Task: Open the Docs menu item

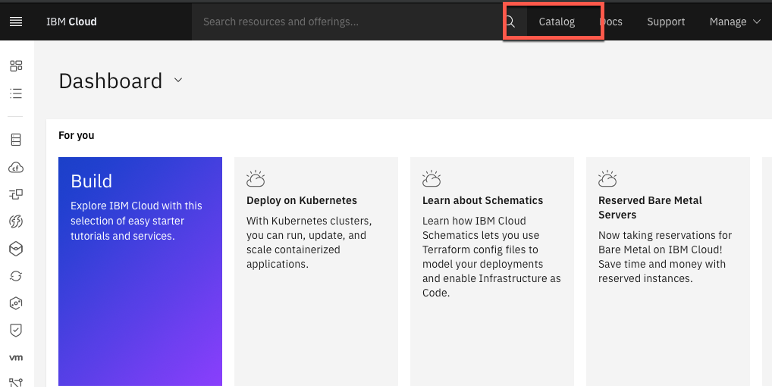Action: point(611,22)
